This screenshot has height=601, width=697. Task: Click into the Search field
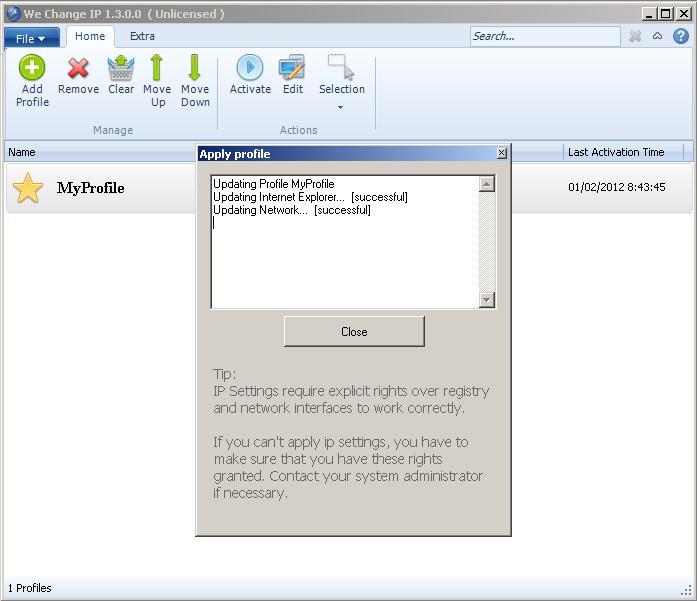click(x=545, y=36)
